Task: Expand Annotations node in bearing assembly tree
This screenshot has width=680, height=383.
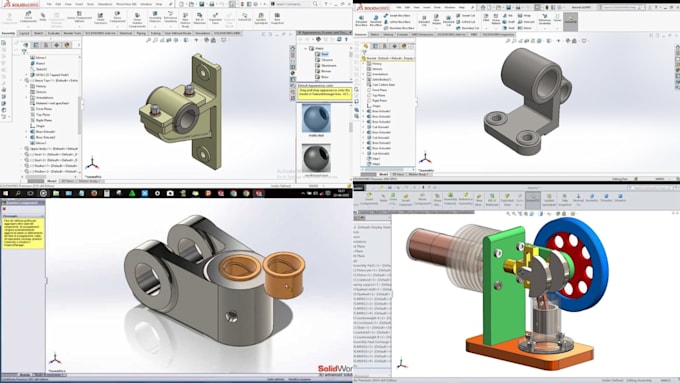Action: click(x=26, y=98)
